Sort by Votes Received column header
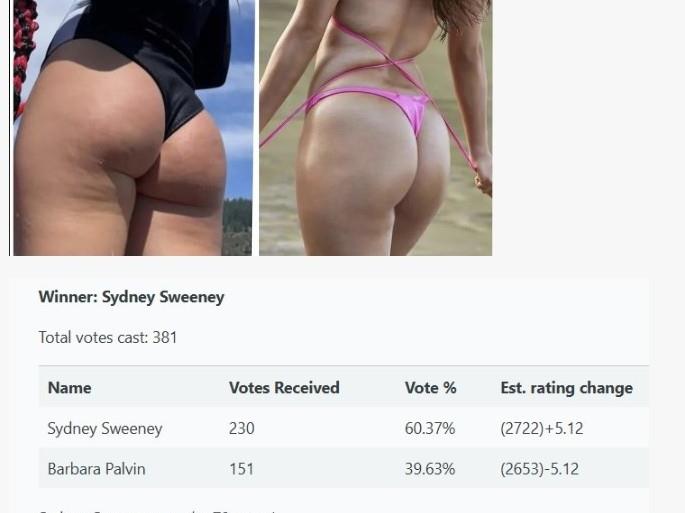Screen dimensions: 685x513 284,388
